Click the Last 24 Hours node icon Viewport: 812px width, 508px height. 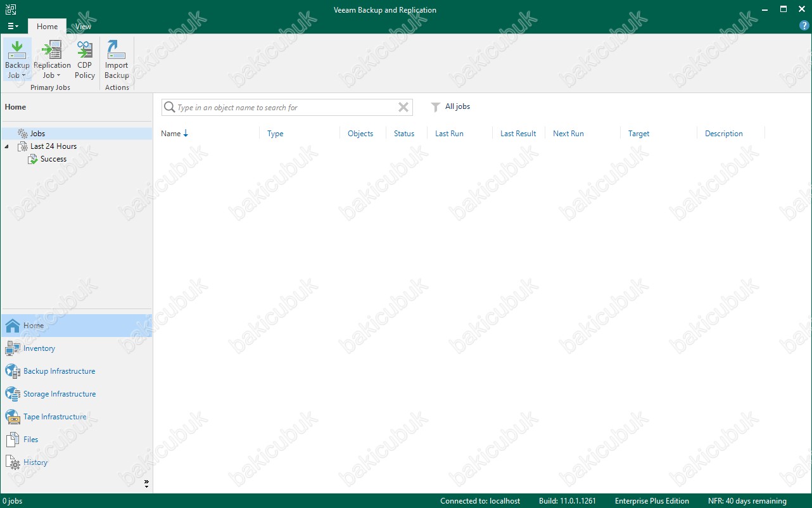click(23, 146)
